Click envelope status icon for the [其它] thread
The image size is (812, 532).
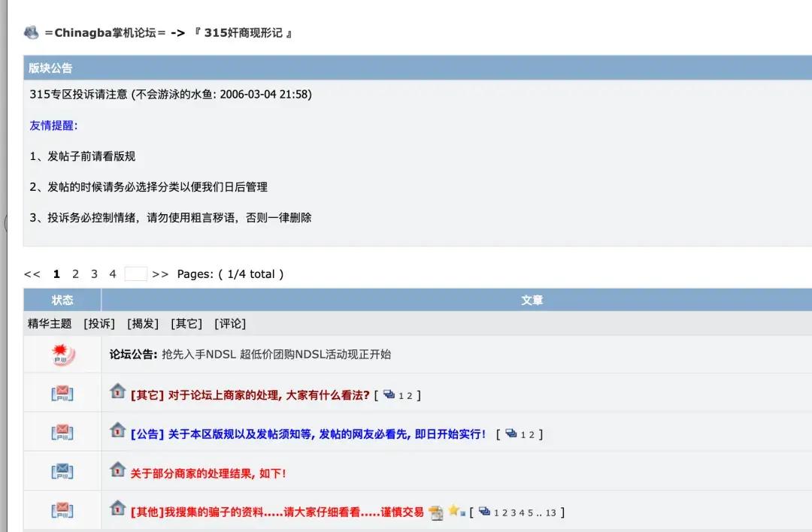[62, 394]
